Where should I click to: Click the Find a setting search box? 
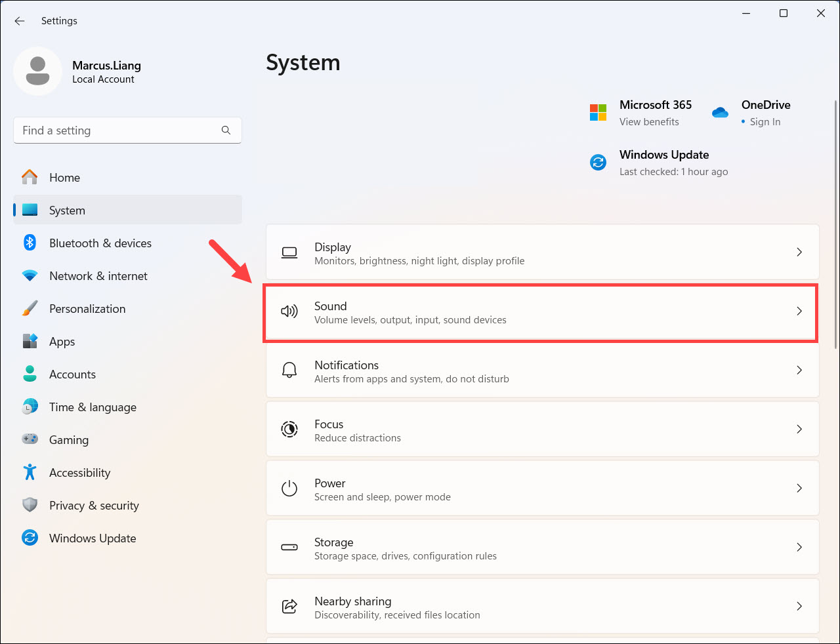coord(118,131)
